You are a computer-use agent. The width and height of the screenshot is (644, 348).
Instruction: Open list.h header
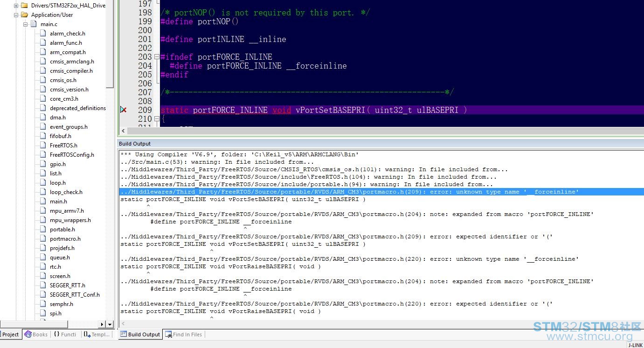(55, 174)
